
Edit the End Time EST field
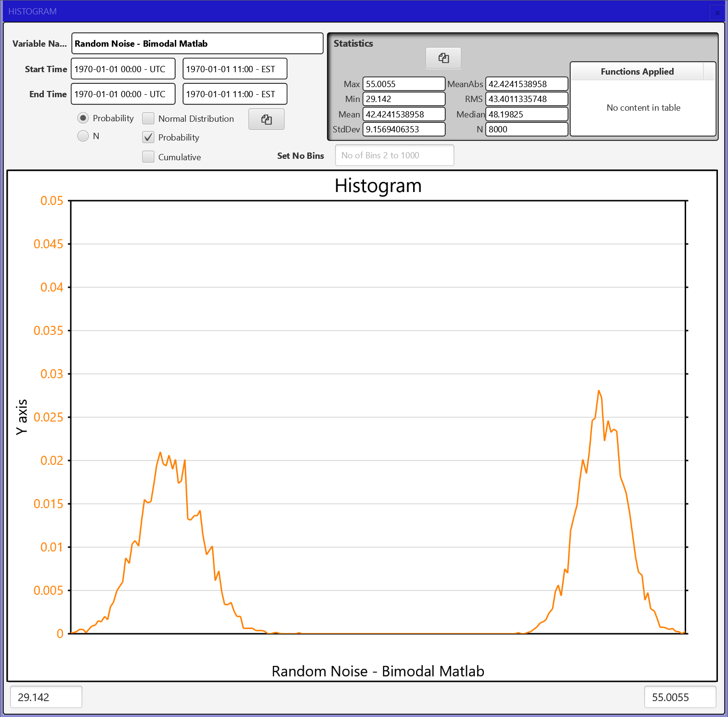234,93
